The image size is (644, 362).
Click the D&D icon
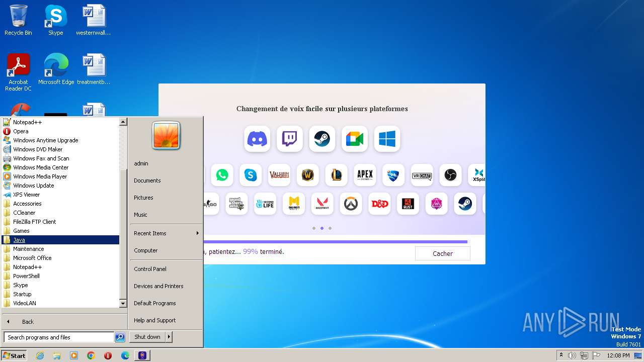pos(379,204)
